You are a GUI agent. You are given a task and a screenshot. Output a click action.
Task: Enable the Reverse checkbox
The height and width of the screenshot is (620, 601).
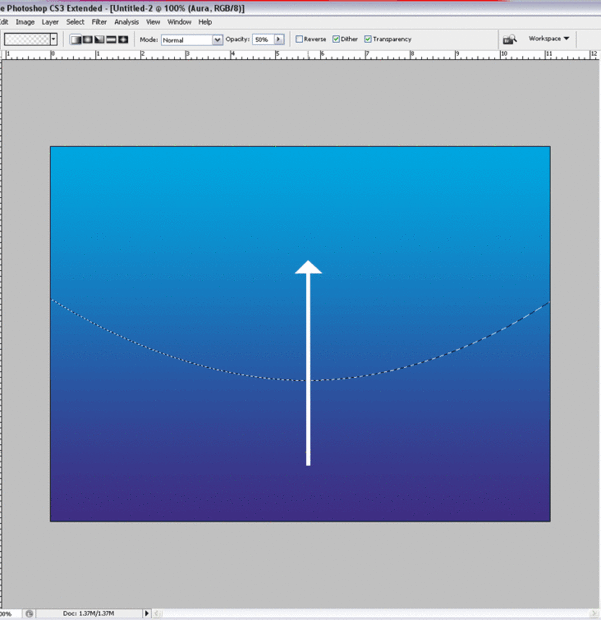(x=299, y=39)
